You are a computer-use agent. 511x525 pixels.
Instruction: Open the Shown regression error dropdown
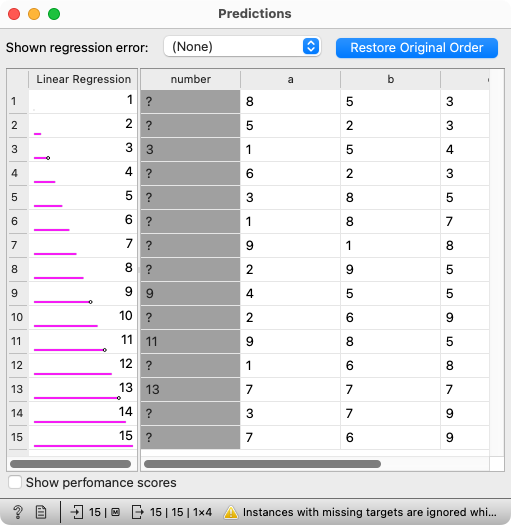[242, 47]
